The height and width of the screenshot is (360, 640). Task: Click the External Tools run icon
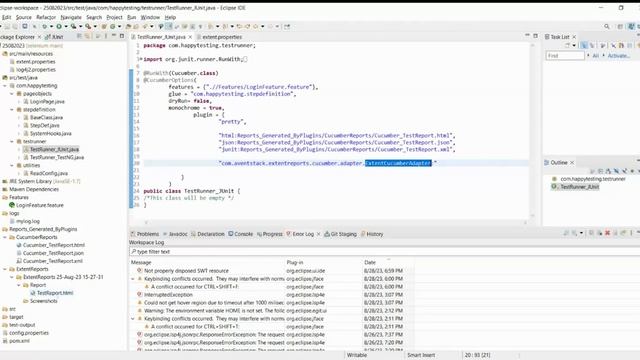tap(88, 27)
